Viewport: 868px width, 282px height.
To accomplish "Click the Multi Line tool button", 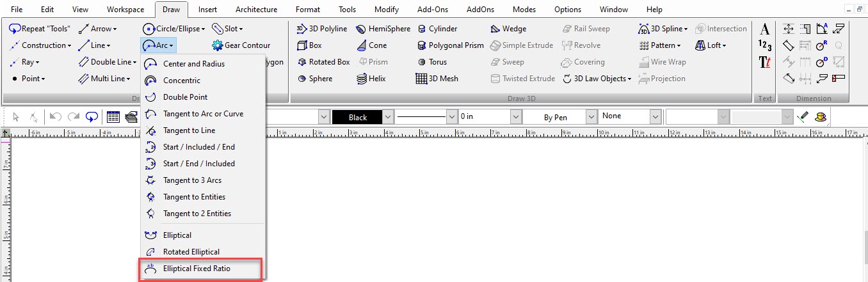I will tap(104, 79).
